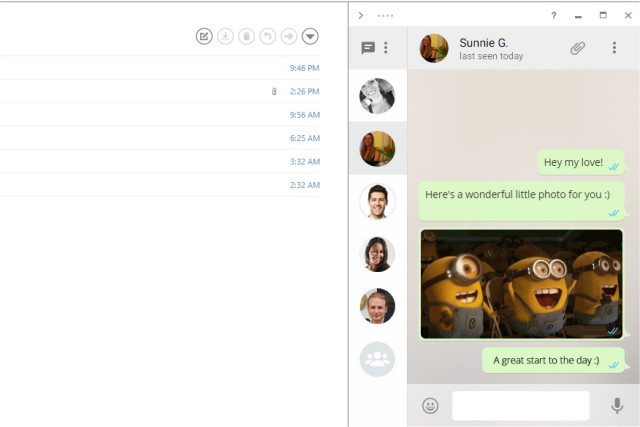640x427 pixels.
Task: Click the reply arrow icon in mail toolbar
Action: 268,36
